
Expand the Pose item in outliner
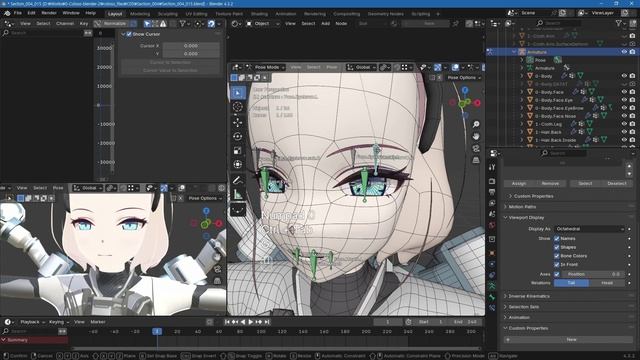pyautogui.click(x=522, y=60)
